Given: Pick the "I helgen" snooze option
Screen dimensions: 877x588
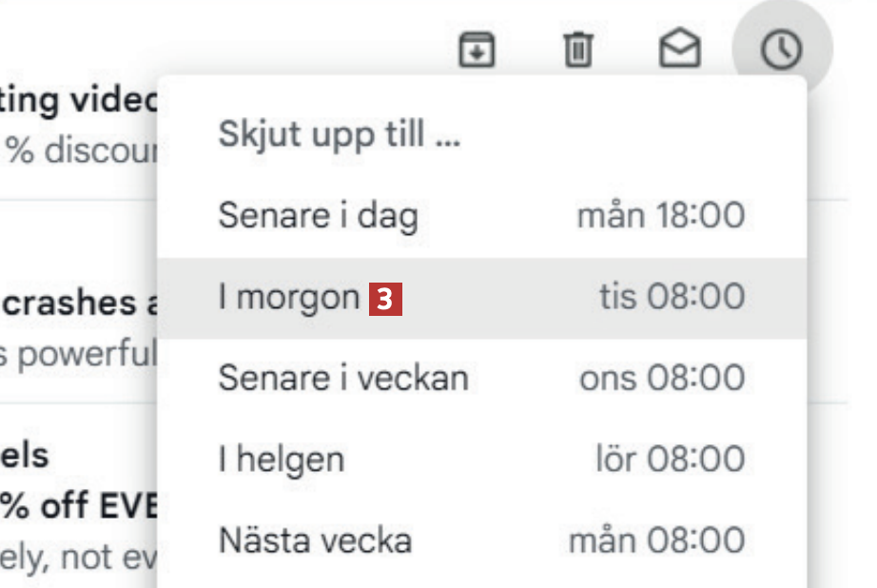Looking at the screenshot, I should (x=282, y=461).
